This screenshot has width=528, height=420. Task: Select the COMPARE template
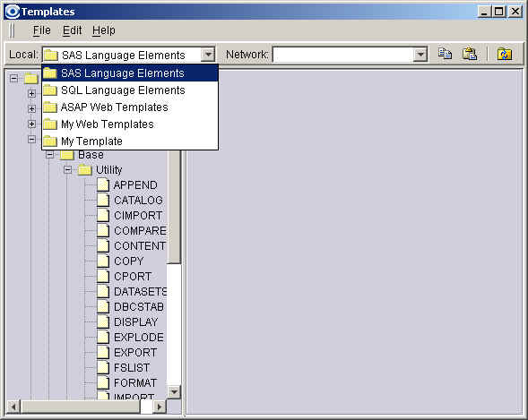click(x=140, y=231)
